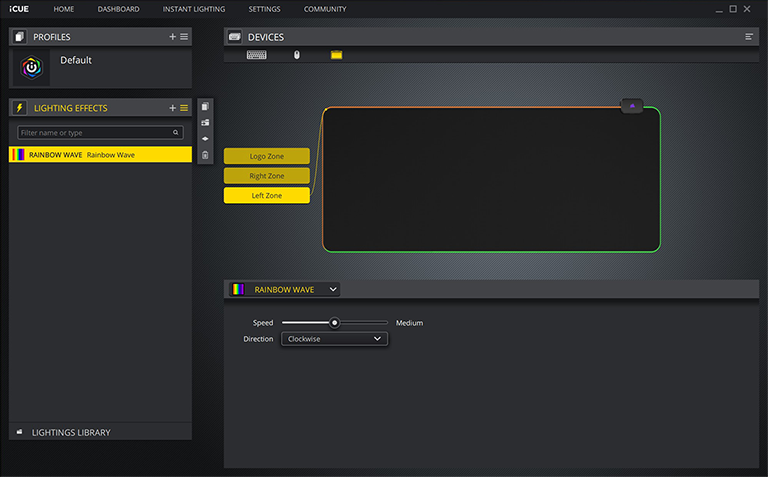
Task: Close the iCUE window
Action: click(x=747, y=9)
